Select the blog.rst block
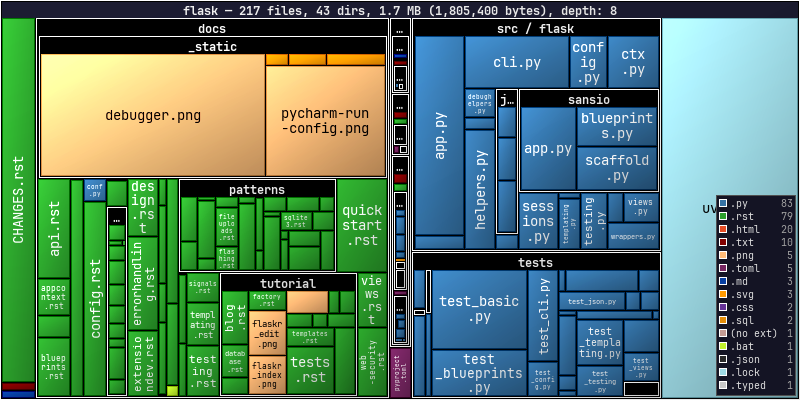 (x=235, y=317)
